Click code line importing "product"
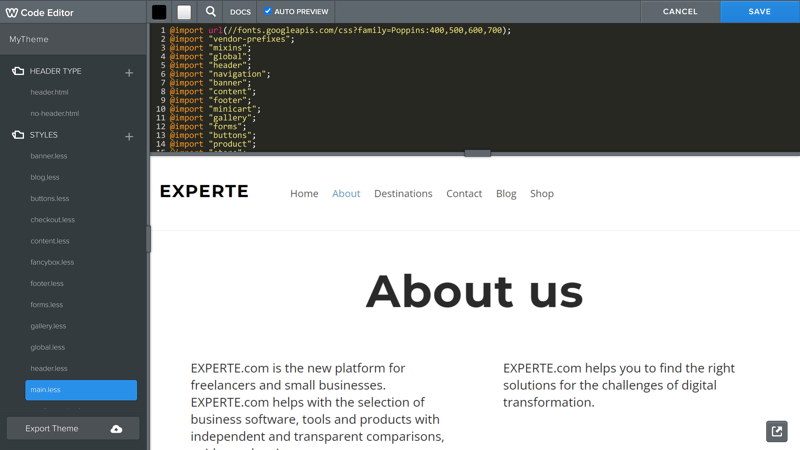The height and width of the screenshot is (450, 800). pos(213,144)
